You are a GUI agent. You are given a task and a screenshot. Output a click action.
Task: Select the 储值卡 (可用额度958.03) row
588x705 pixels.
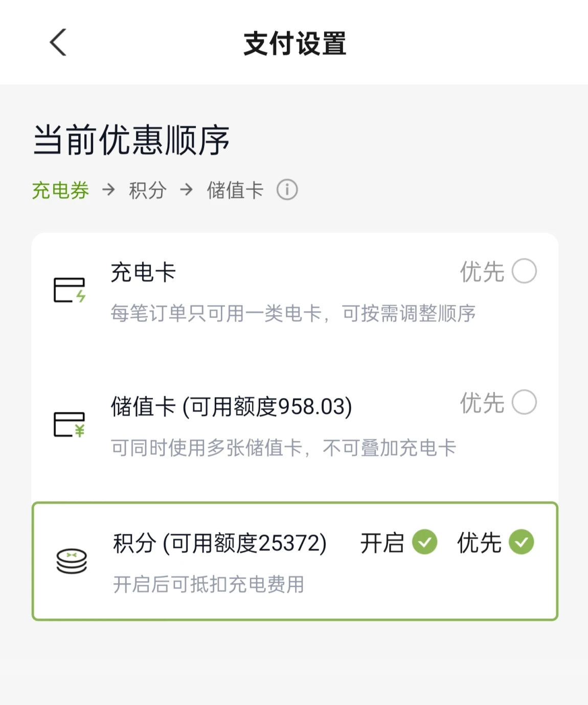[x=231, y=407]
